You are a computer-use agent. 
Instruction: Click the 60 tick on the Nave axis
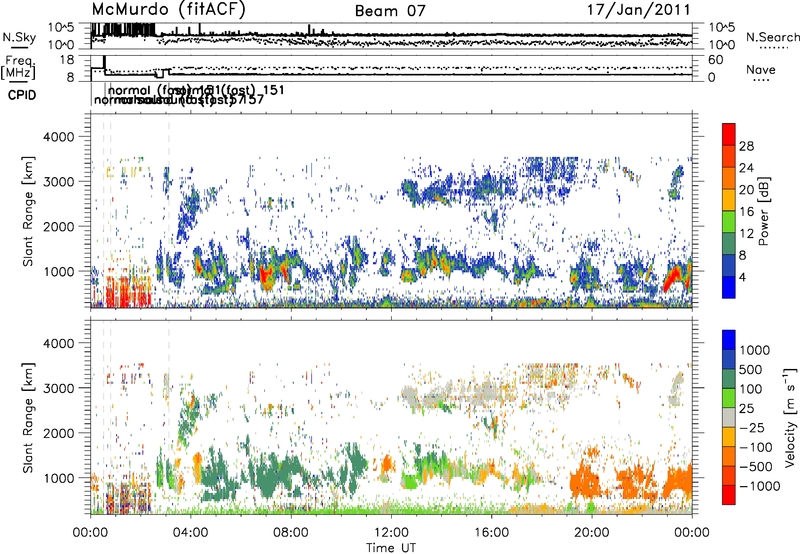pyautogui.click(x=715, y=60)
